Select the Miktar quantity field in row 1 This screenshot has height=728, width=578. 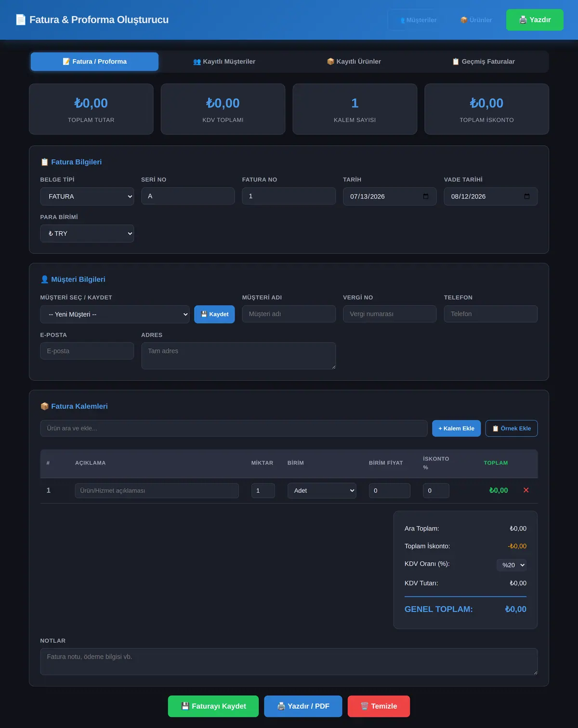coord(263,490)
